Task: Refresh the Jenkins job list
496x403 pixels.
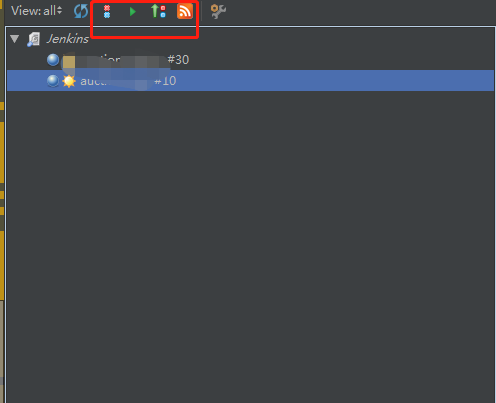Action: point(81,11)
